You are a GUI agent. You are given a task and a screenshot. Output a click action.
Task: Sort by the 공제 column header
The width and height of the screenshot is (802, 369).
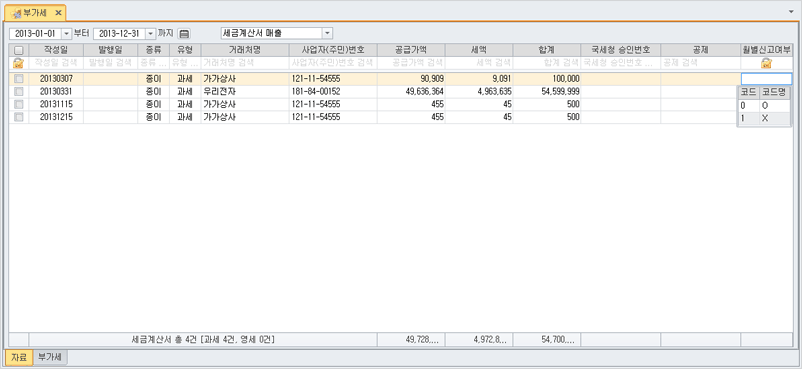[x=701, y=50]
